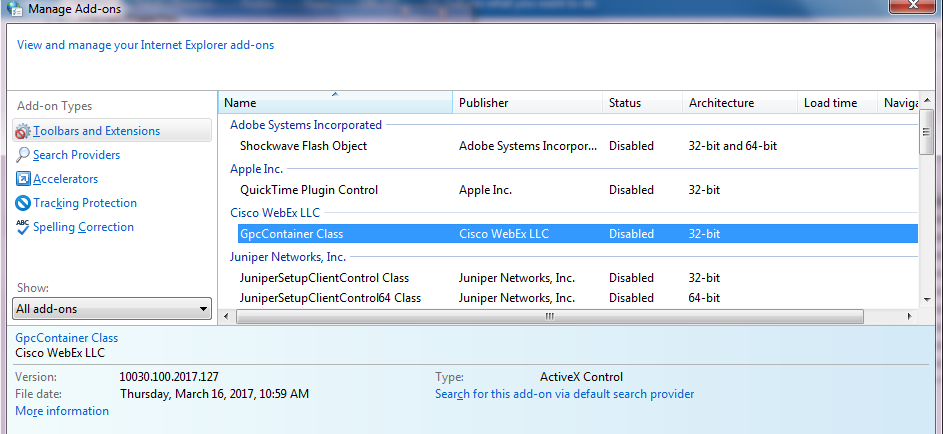The image size is (943, 434).
Task: Select the QuickTime Plugin Control row
Action: (577, 190)
